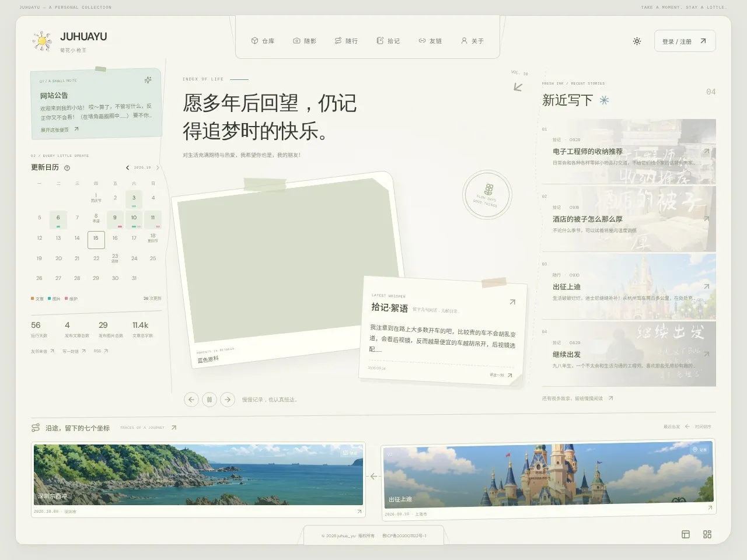Open the article 继续出发
The width and height of the screenshot is (747, 560).
629,355
